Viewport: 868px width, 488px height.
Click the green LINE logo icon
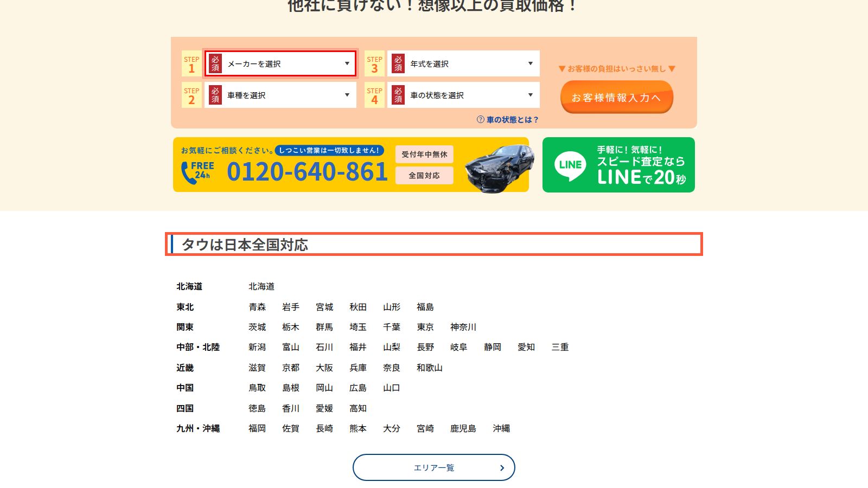pyautogui.click(x=570, y=165)
